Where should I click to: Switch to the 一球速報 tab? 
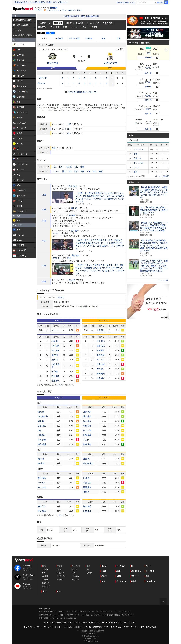pos(59,39)
